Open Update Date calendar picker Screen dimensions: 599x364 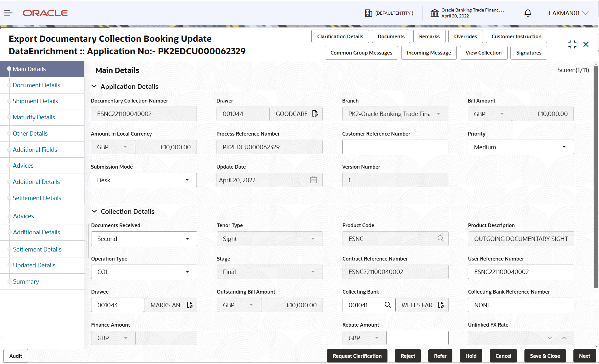pos(314,180)
